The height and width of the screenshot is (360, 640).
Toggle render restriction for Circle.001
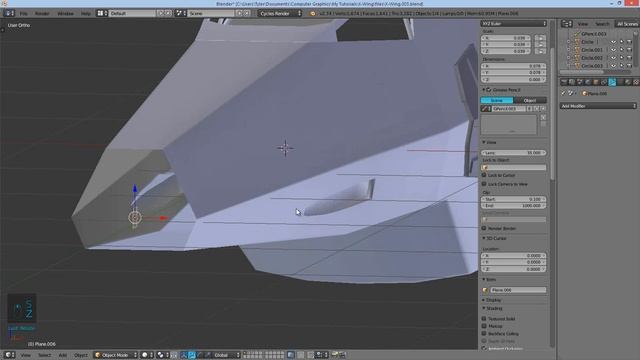[629, 50]
